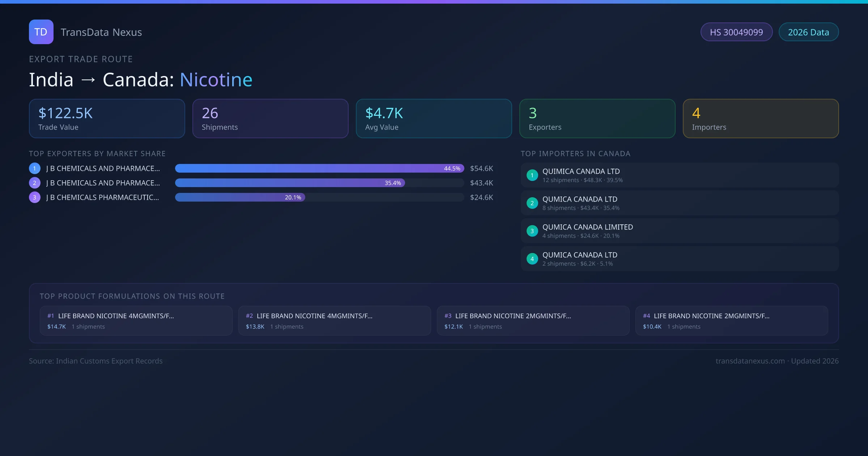Select the $122.5K Trade Value card
Screen dimensions: 868x456
click(107, 119)
